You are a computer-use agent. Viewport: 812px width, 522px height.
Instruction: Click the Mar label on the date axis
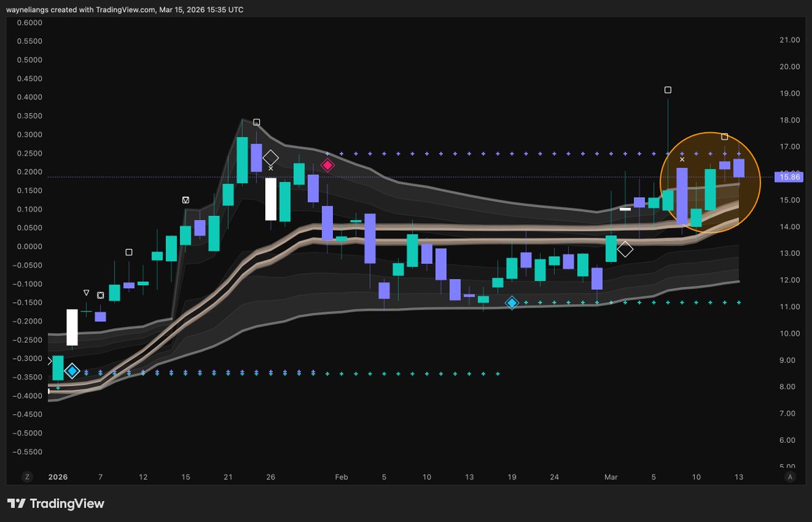pyautogui.click(x=611, y=477)
